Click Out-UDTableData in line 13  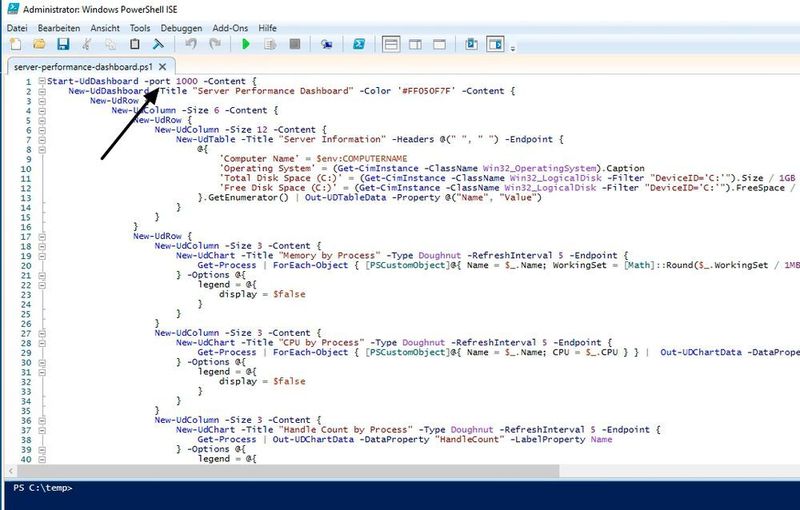coord(345,197)
